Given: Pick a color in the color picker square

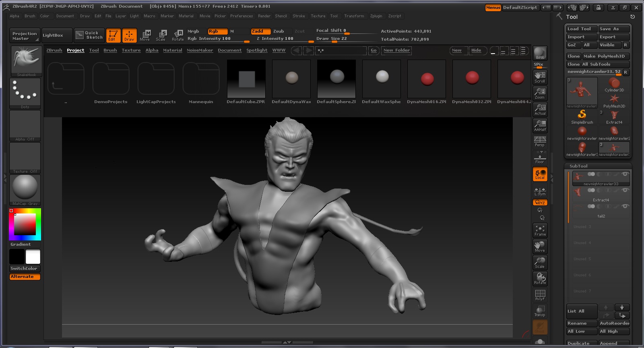Looking at the screenshot, I should [25, 224].
